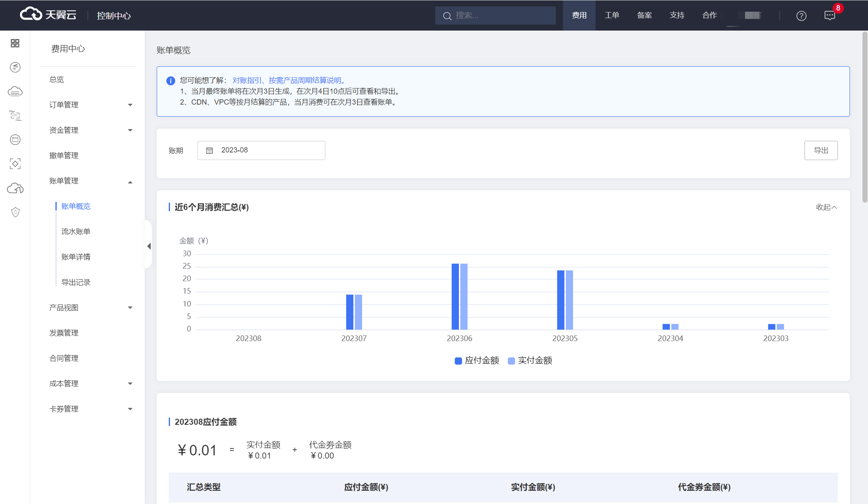Collapse the sidebar with the arrow handle

[149, 246]
